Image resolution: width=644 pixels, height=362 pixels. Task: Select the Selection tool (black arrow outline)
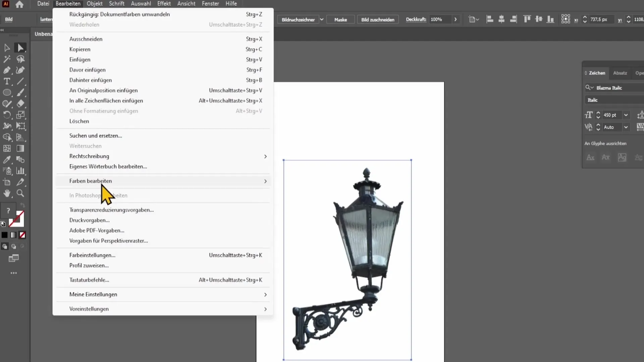click(x=7, y=48)
